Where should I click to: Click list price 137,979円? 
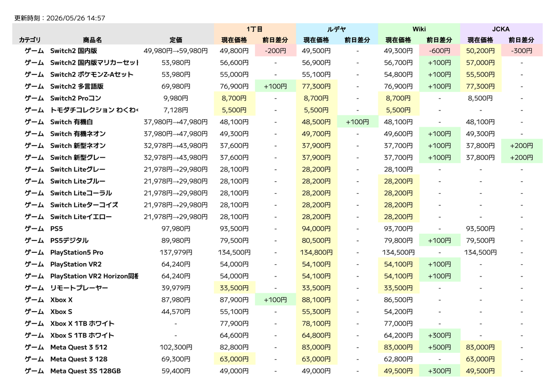176,252
